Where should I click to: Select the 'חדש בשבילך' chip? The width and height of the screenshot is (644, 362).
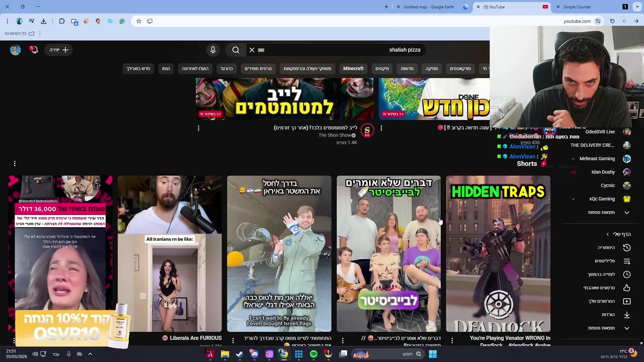(x=138, y=68)
